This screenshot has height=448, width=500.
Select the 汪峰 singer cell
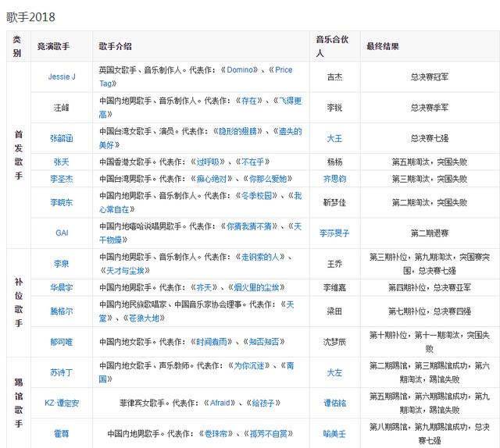pyautogui.click(x=61, y=108)
